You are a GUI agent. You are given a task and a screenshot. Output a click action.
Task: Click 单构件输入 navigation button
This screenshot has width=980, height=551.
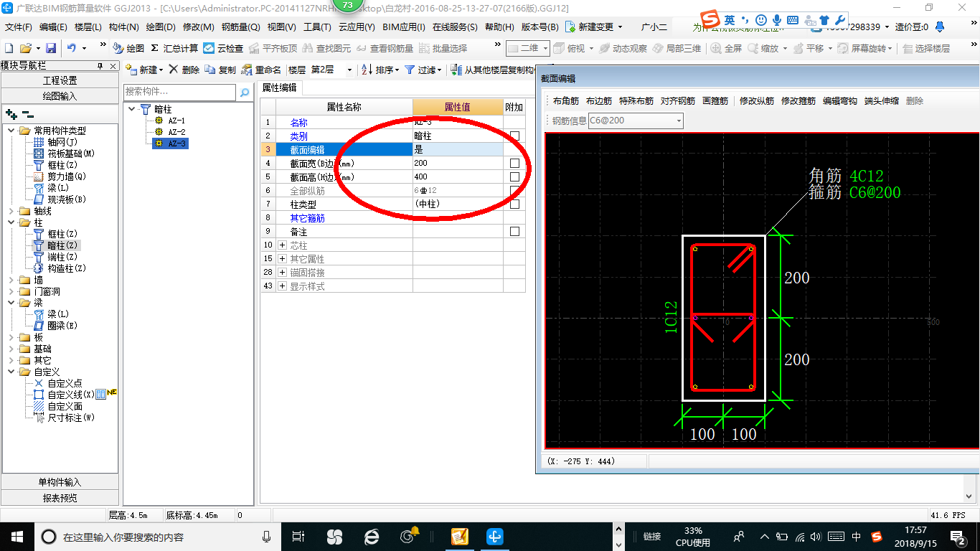tap(60, 482)
